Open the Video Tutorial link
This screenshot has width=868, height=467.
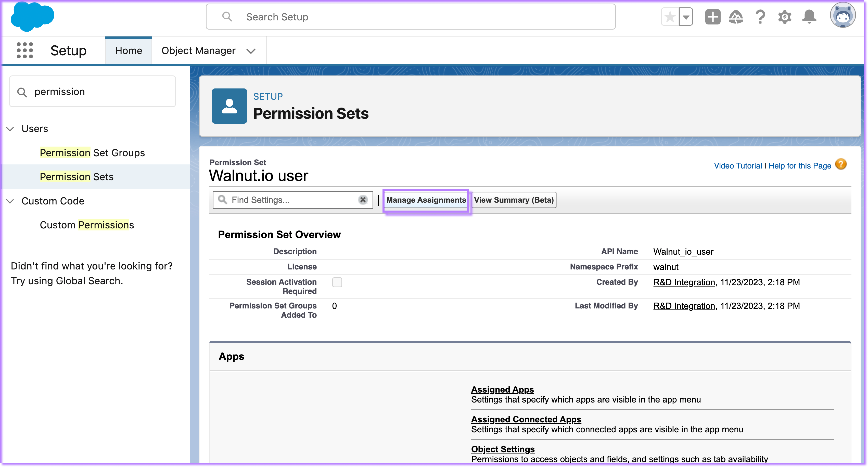738,166
